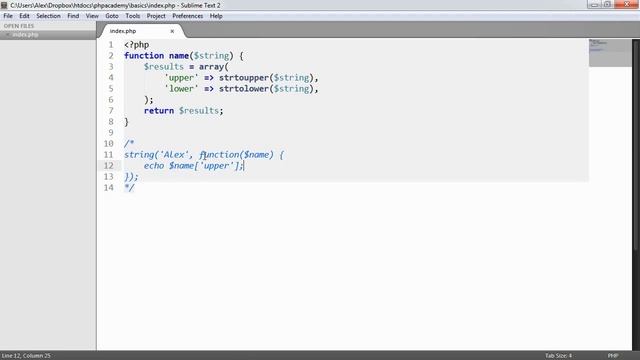Click 'return $results;' statement
Image resolution: width=640 pixels, height=360 pixels.
[x=184, y=111]
